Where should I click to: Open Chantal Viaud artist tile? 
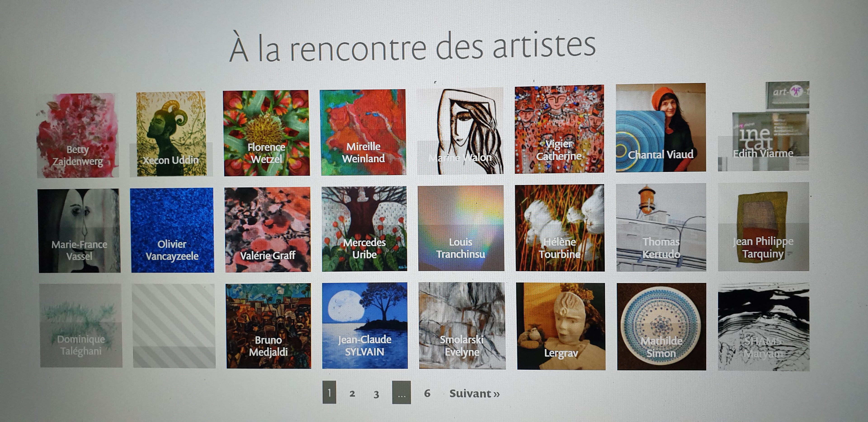click(661, 128)
